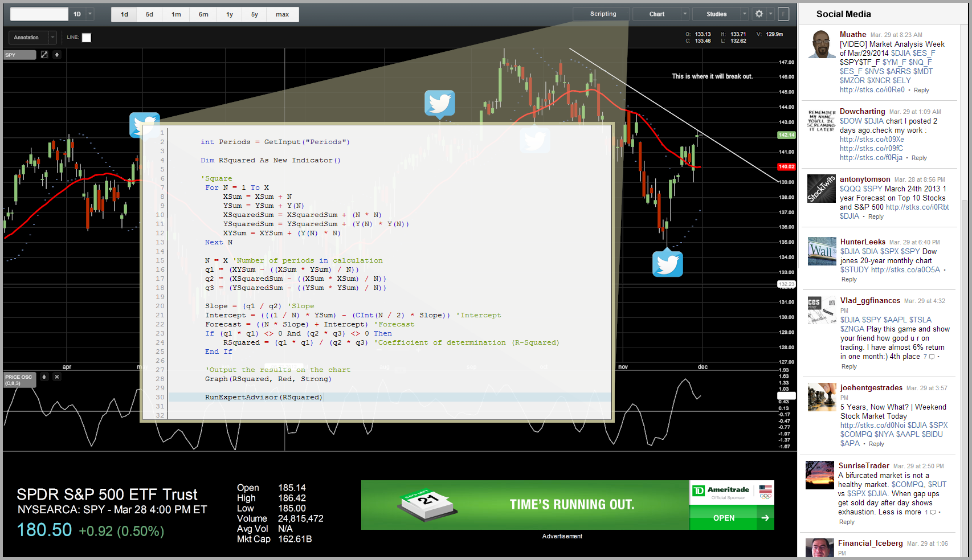Open the interval dropdown arrow next to 1D
The height and width of the screenshot is (560, 972).
[90, 14]
